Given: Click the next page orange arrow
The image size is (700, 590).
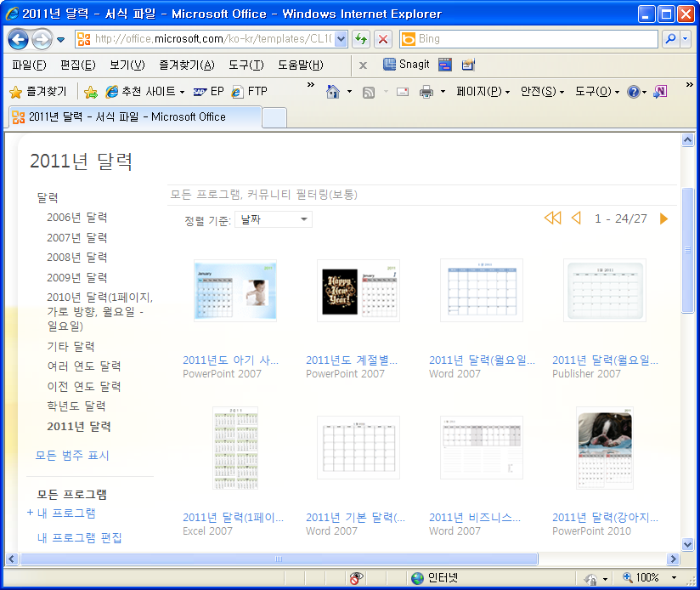Looking at the screenshot, I should pos(663,218).
